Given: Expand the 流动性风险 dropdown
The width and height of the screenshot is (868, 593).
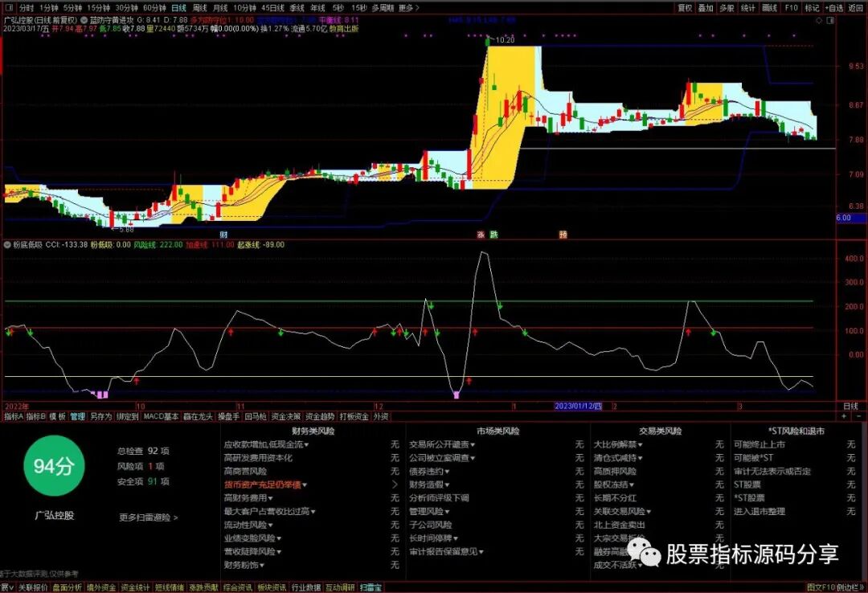Looking at the screenshot, I should coord(270,525).
